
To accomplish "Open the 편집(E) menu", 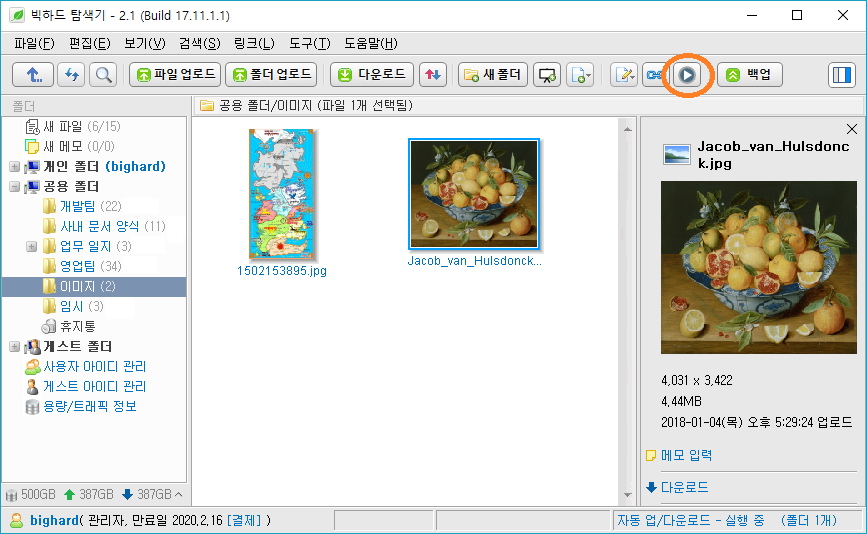I will [90, 44].
